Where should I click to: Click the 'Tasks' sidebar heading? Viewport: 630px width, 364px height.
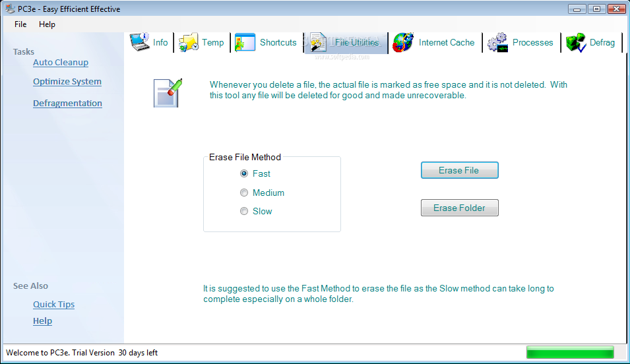23,52
